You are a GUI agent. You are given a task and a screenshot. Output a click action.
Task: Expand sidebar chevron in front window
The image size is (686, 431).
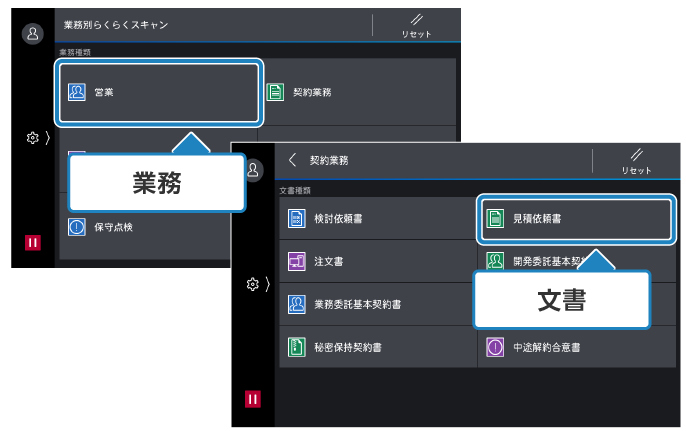(x=268, y=284)
